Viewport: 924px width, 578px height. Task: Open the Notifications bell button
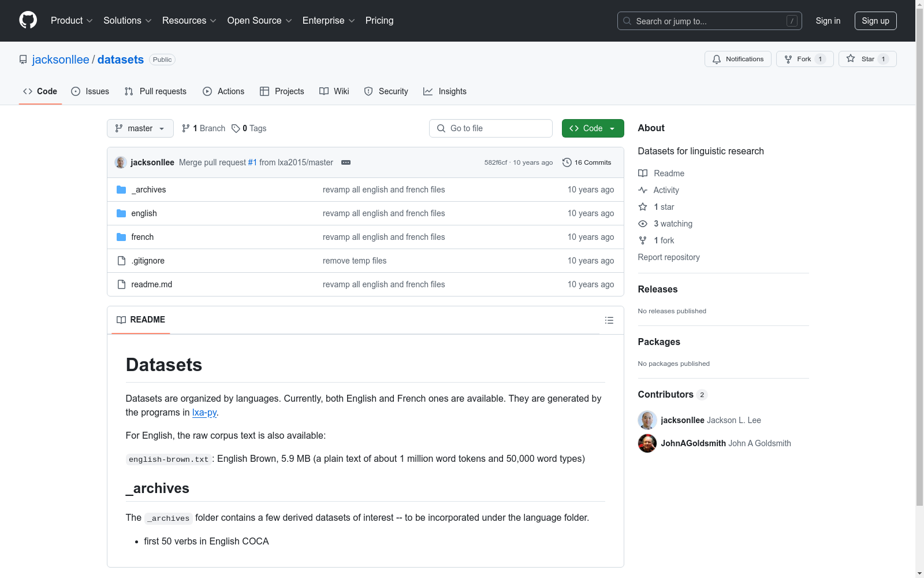(x=738, y=59)
